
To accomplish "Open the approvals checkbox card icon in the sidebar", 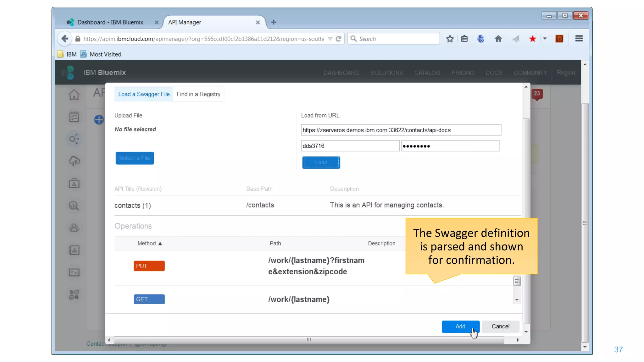I will [x=74, y=272].
